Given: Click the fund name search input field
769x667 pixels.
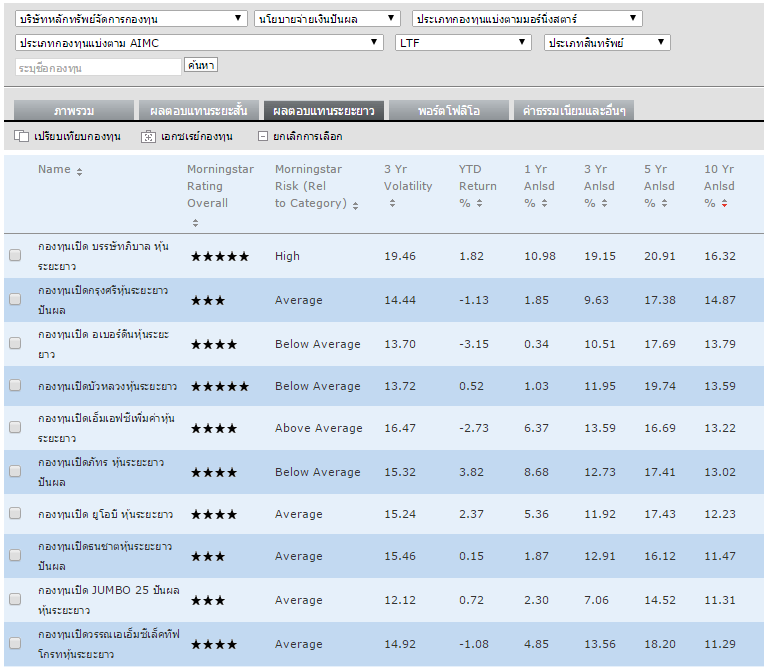Looking at the screenshot, I should 98,68.
